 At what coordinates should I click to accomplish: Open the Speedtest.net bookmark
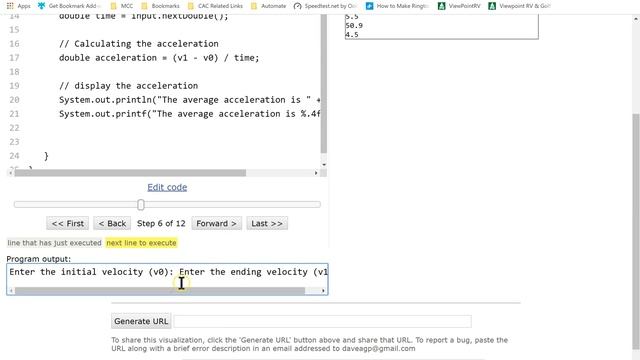[325, 6]
